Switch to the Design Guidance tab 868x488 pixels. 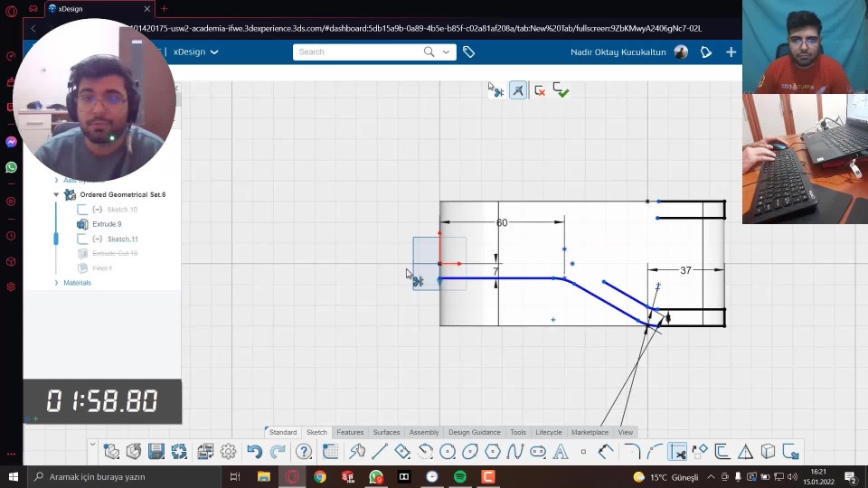[x=475, y=432]
